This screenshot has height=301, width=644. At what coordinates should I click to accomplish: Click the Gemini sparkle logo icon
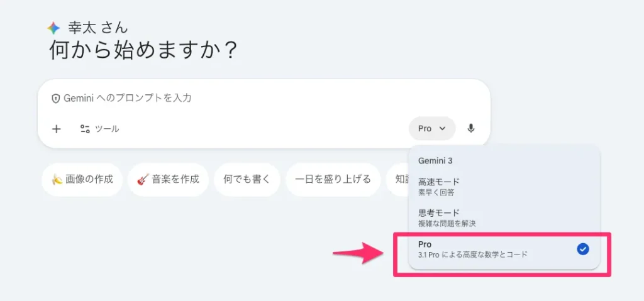pyautogui.click(x=53, y=28)
